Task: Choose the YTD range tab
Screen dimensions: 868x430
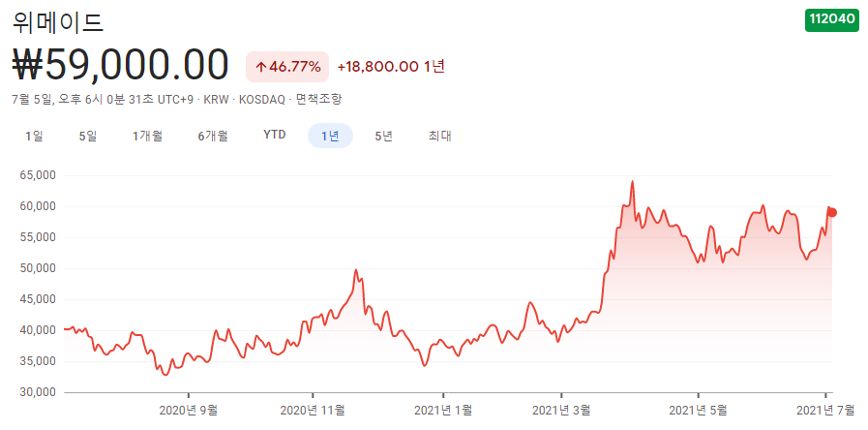Action: coord(275,136)
